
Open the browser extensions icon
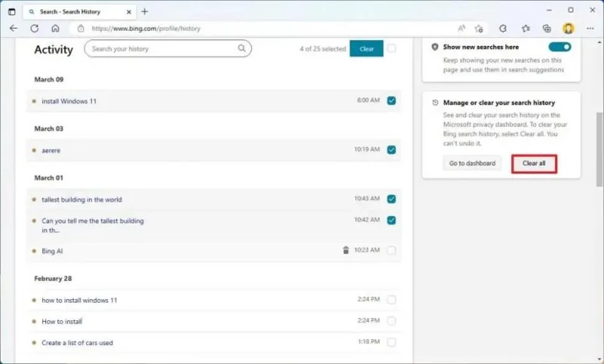(503, 29)
